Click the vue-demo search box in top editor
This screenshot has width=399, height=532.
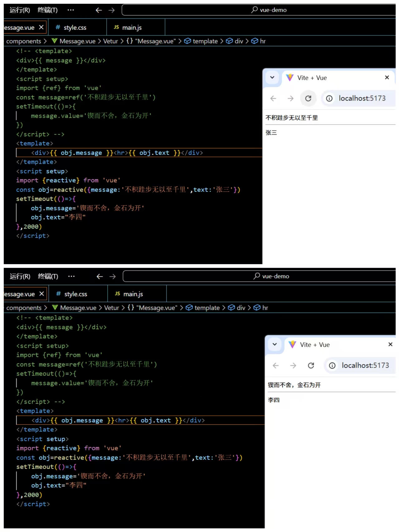[259, 10]
